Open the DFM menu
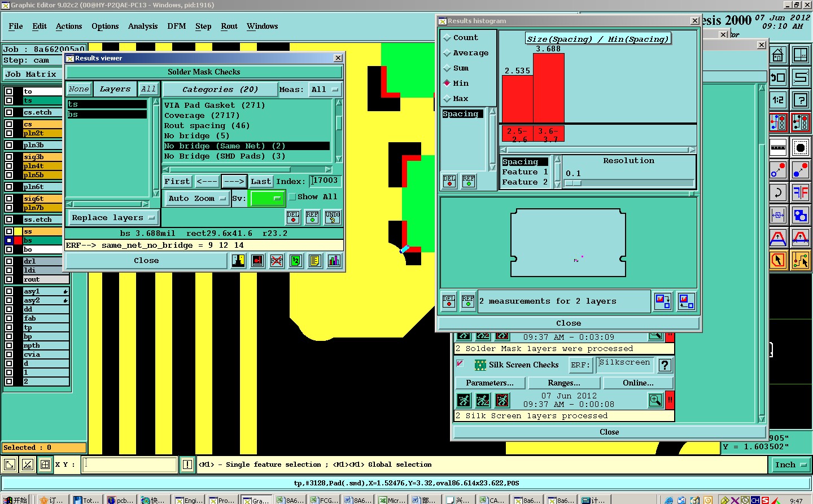Screen dimensions: 813x504 177,26
